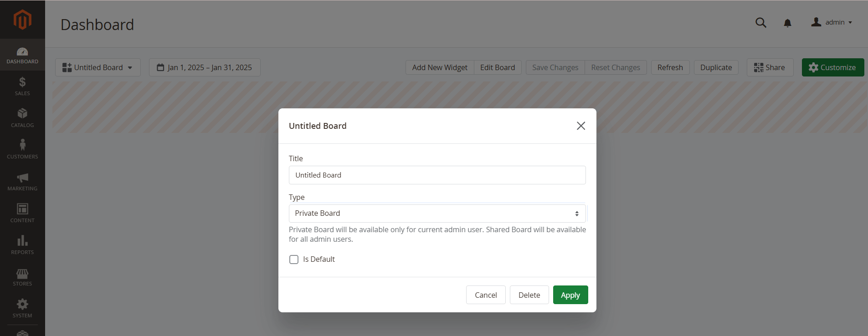Click the Share button
Screen dimensions: 868x336
[x=770, y=67]
